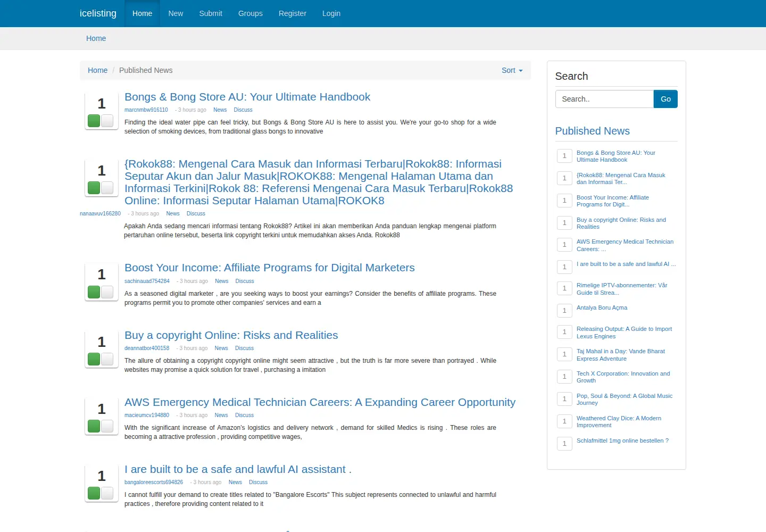Select Groups in the top navigation
Viewport: 766px width, 532px height.
coord(251,13)
